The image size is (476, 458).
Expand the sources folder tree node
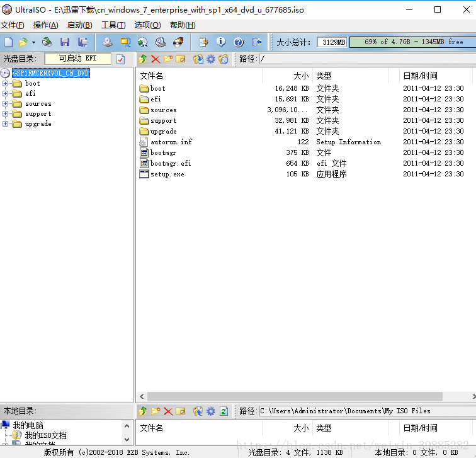pos(5,103)
